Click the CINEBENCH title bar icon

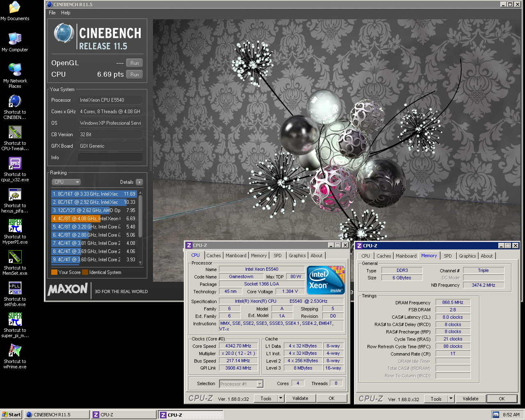click(x=49, y=5)
